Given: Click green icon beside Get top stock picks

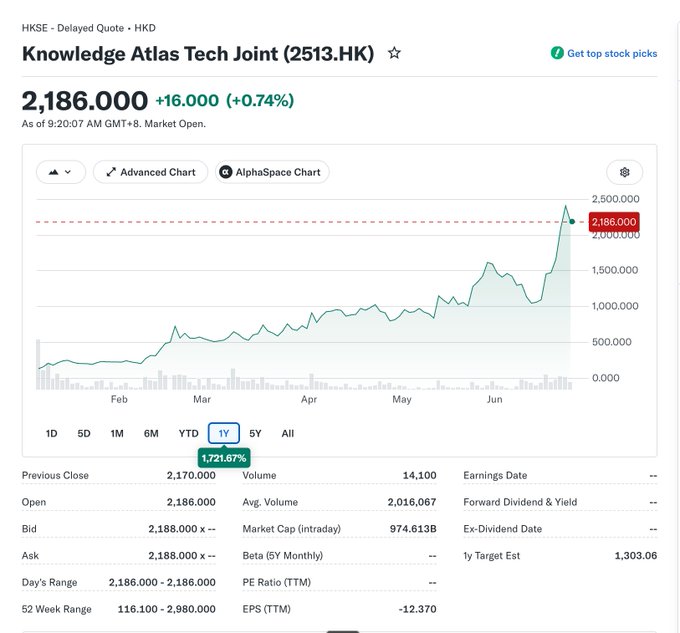Looking at the screenshot, I should click(557, 53).
